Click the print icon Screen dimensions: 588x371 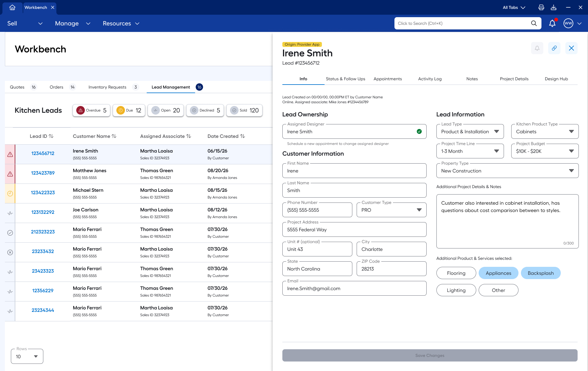[x=541, y=7]
